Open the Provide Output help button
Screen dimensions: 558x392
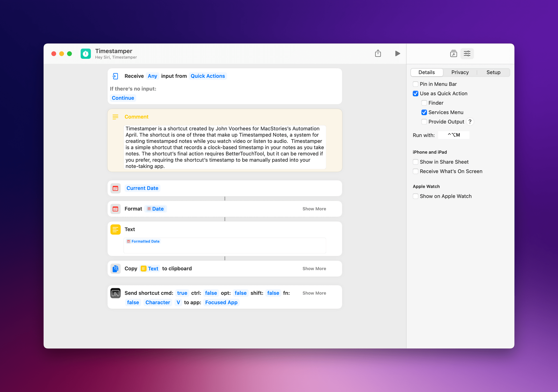click(x=470, y=122)
